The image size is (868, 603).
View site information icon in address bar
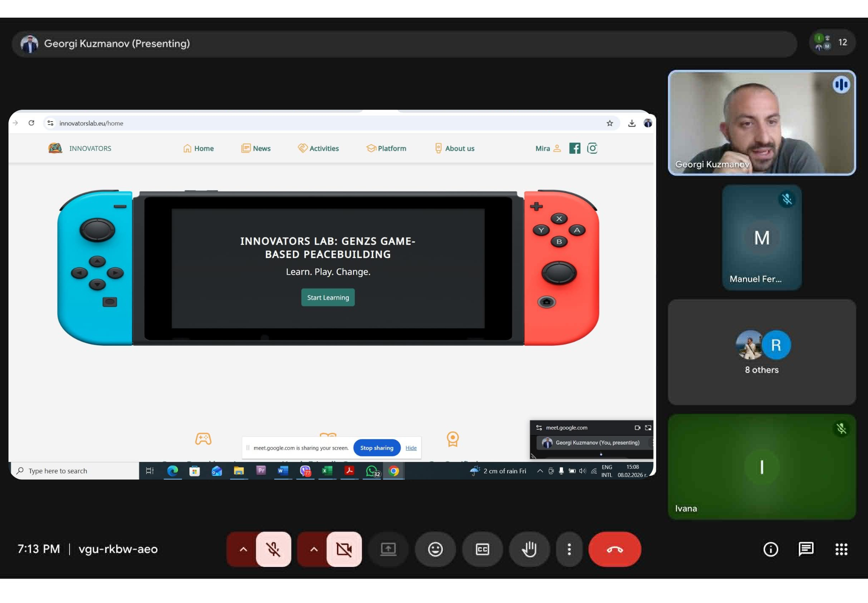pos(50,123)
